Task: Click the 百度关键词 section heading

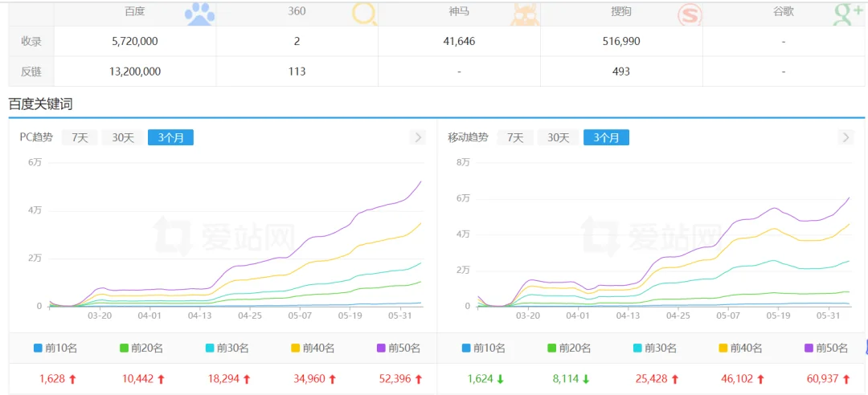Action: tap(40, 104)
